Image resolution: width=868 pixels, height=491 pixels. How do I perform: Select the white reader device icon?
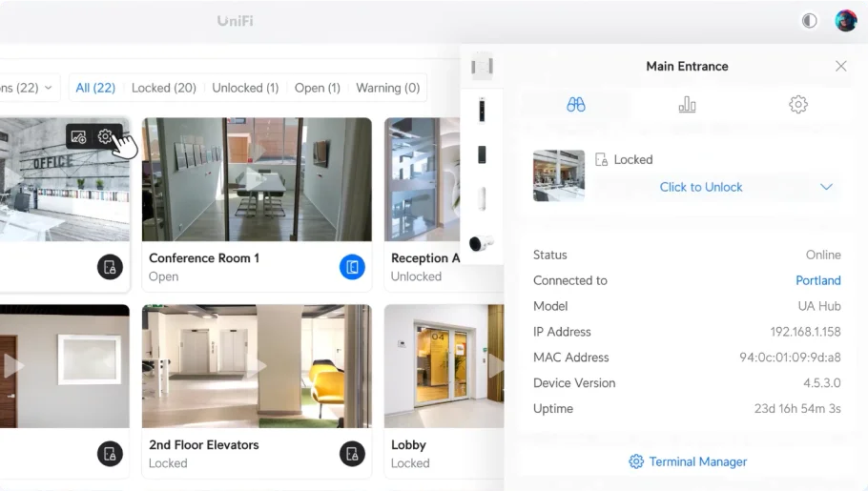pyautogui.click(x=482, y=198)
